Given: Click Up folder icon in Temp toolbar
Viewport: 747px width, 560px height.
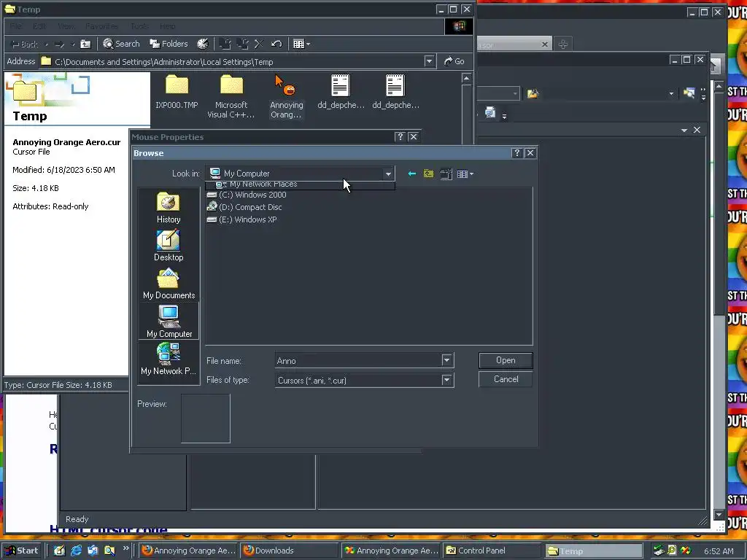Looking at the screenshot, I should click(85, 44).
